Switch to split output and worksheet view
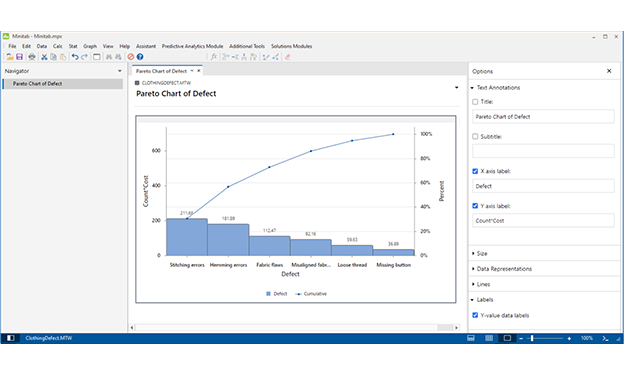This screenshot has width=624, height=375. pyautogui.click(x=471, y=338)
